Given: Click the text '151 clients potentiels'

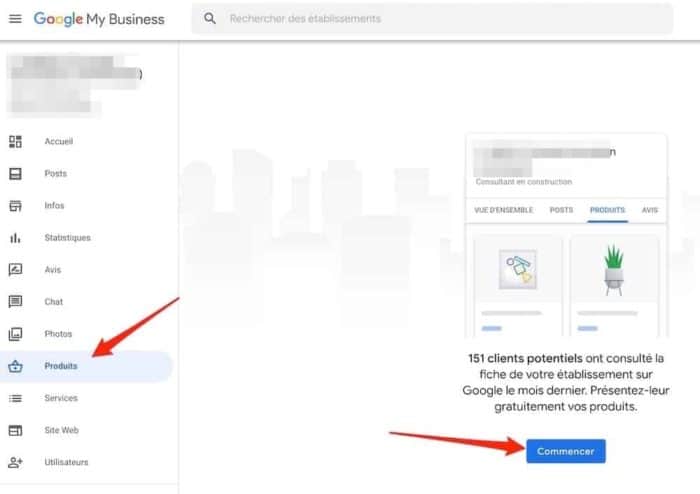Looking at the screenshot, I should (x=525, y=358).
